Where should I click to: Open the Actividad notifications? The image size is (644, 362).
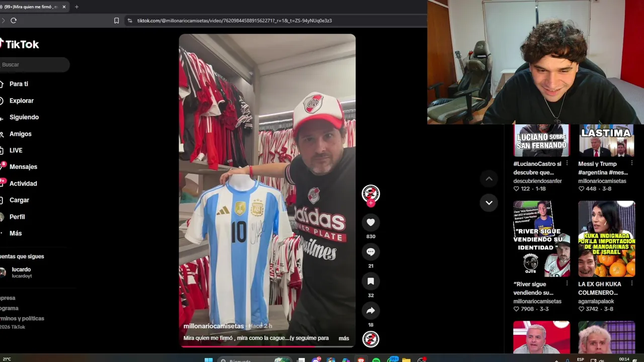[x=23, y=184]
